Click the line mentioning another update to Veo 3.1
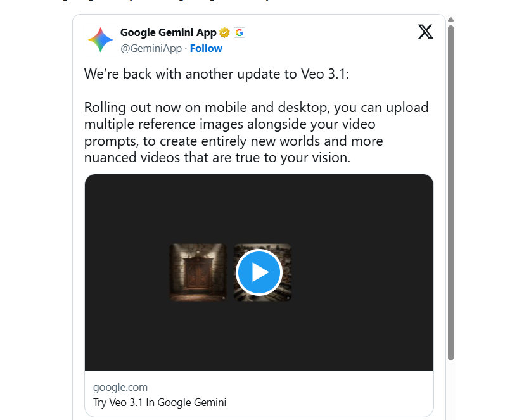Screen dimensions: 505x420 217,74
